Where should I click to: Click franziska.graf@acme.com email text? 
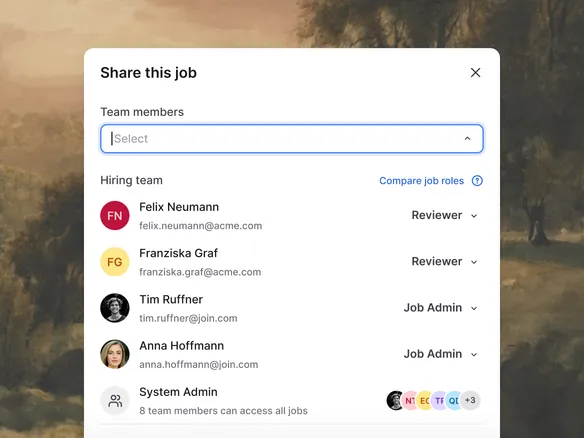(200, 272)
